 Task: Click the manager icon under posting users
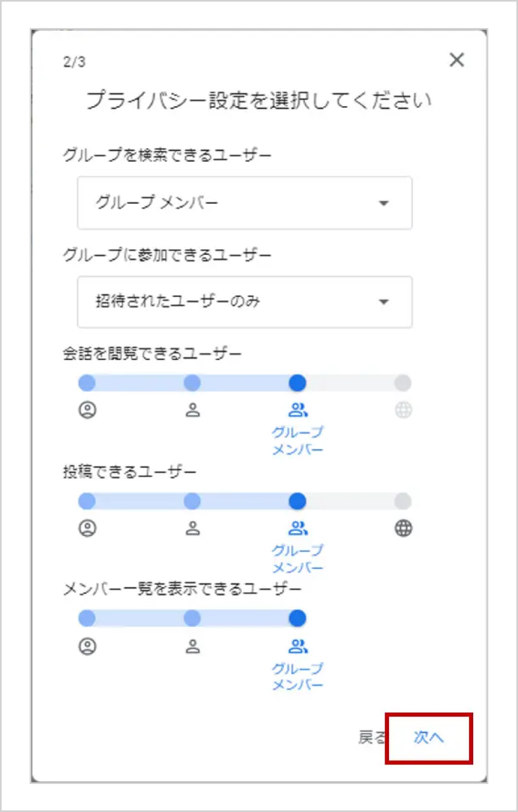193,528
